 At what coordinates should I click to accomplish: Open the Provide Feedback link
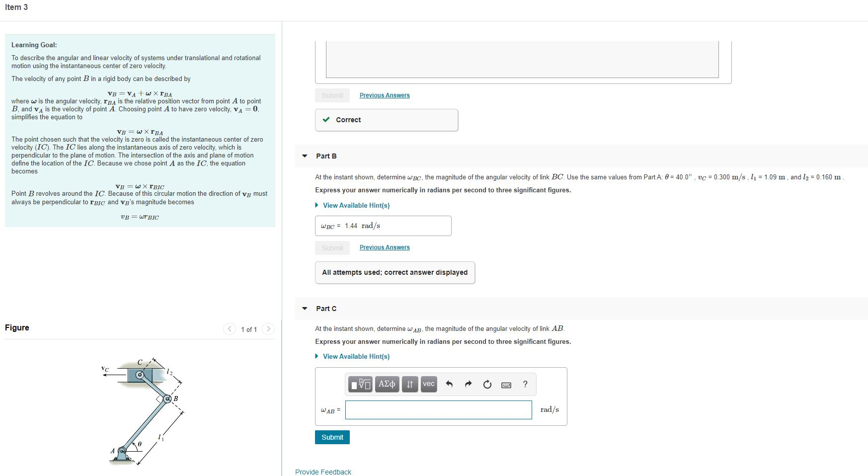[322, 472]
